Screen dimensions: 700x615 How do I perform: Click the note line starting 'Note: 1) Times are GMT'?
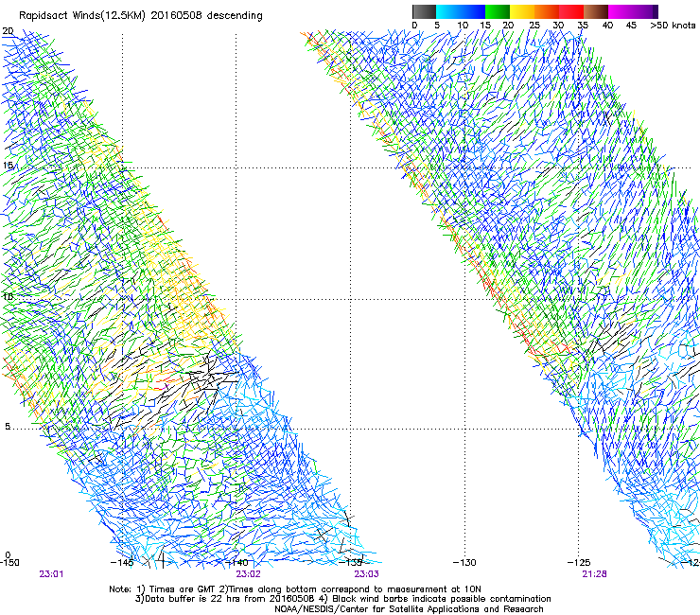[295, 589]
